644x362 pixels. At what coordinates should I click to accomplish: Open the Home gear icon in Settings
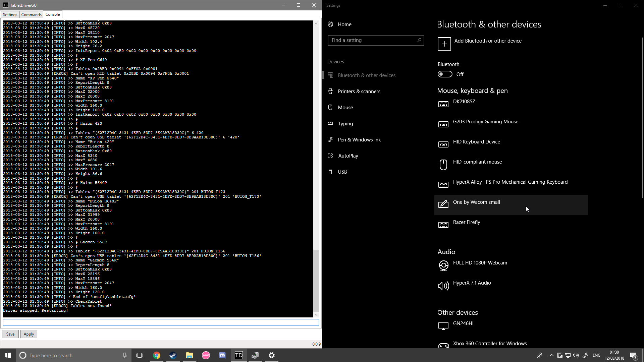pyautogui.click(x=330, y=24)
